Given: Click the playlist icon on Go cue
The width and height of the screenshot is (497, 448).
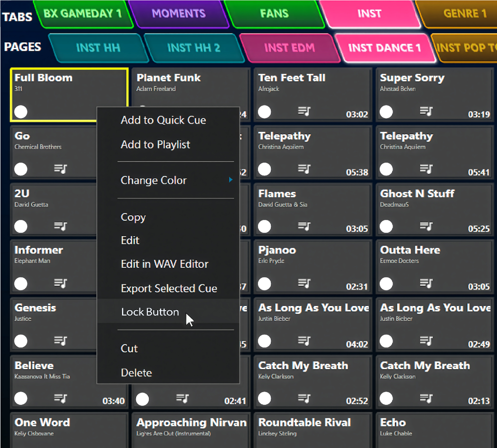Looking at the screenshot, I should pos(60,169).
